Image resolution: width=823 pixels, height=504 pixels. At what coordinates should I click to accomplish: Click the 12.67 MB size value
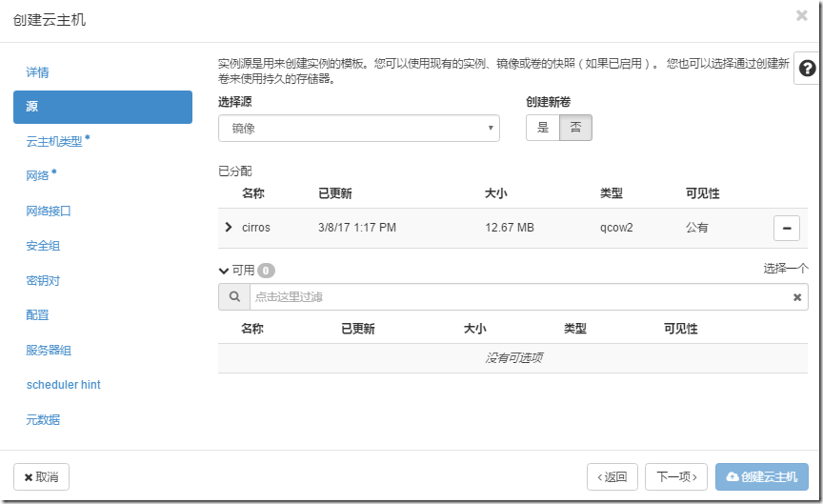tap(509, 228)
